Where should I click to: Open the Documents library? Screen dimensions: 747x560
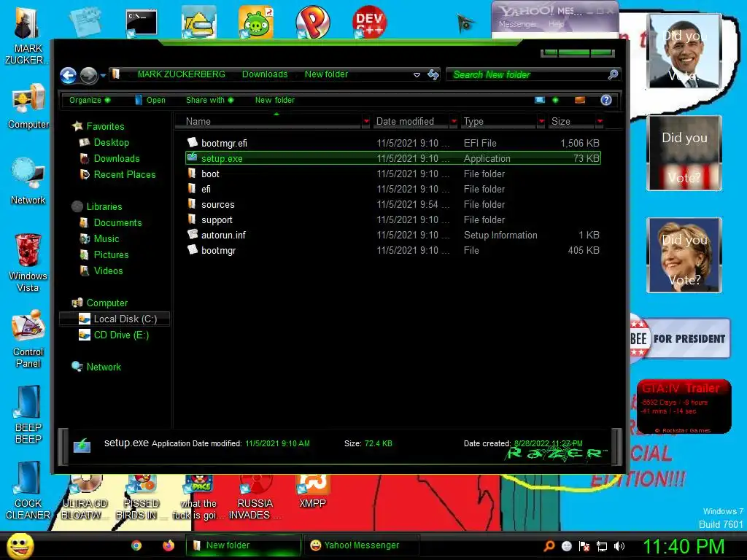[111, 223]
